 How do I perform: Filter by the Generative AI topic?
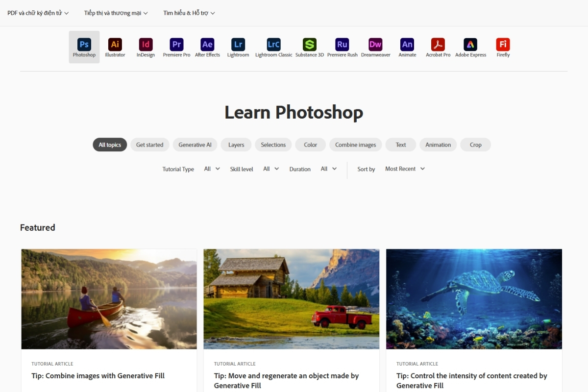[195, 145]
